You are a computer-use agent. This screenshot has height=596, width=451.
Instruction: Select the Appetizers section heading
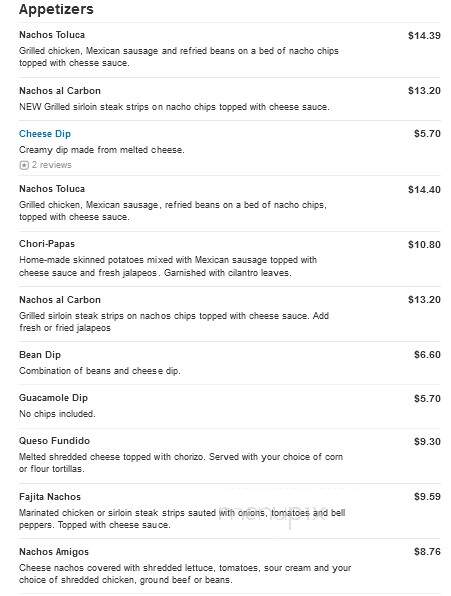coord(56,9)
